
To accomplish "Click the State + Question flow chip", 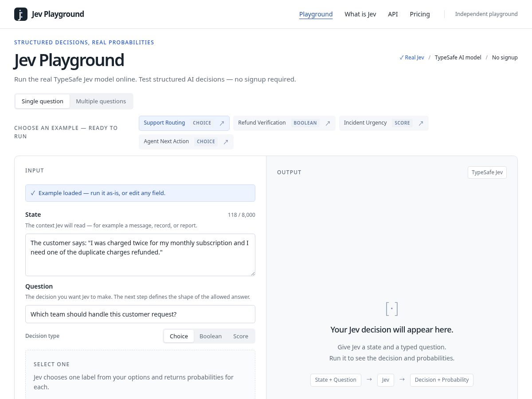I will [336, 380].
